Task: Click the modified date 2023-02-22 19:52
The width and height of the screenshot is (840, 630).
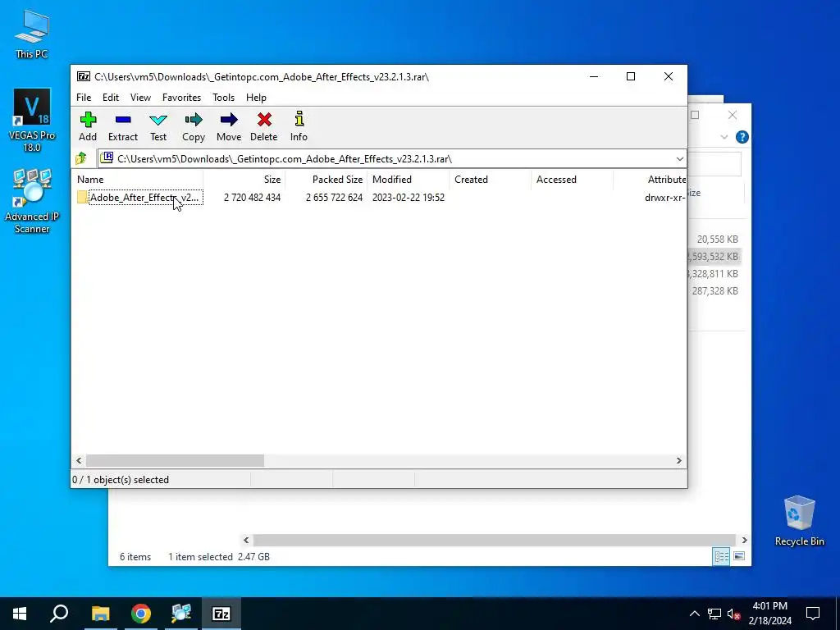Action: pyautogui.click(x=409, y=197)
